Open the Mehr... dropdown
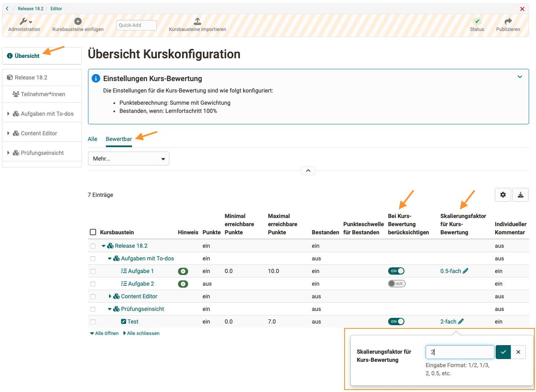 point(128,159)
